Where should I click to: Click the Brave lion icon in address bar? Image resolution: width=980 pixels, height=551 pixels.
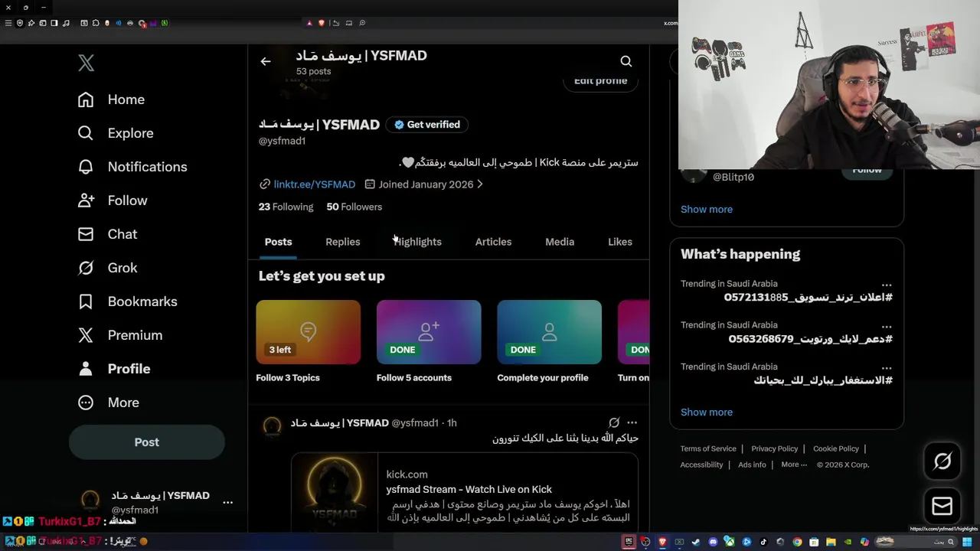click(x=322, y=23)
